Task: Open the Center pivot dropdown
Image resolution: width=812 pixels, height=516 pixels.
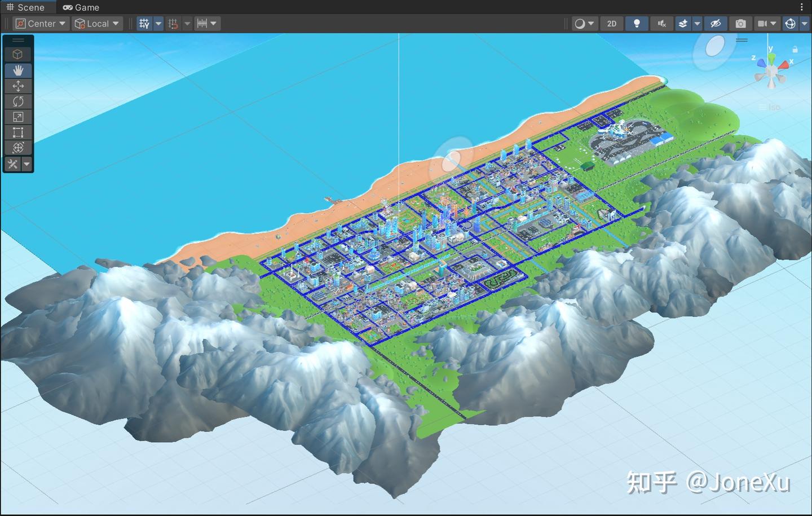Action: pos(40,23)
